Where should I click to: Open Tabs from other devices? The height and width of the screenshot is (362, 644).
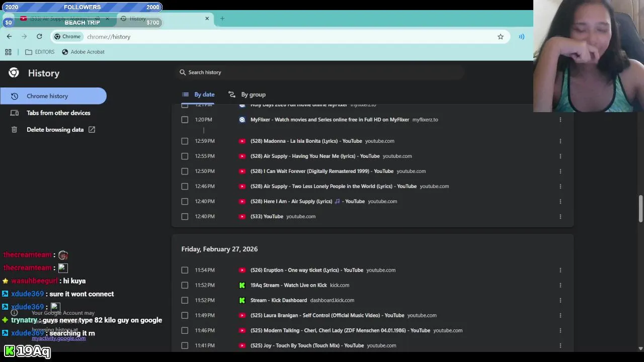[53, 113]
